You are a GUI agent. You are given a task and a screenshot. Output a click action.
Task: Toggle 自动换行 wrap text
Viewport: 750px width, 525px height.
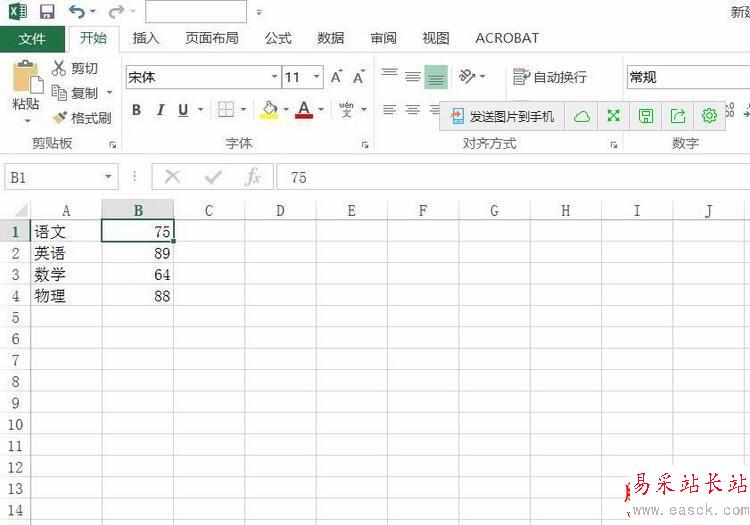tap(550, 77)
